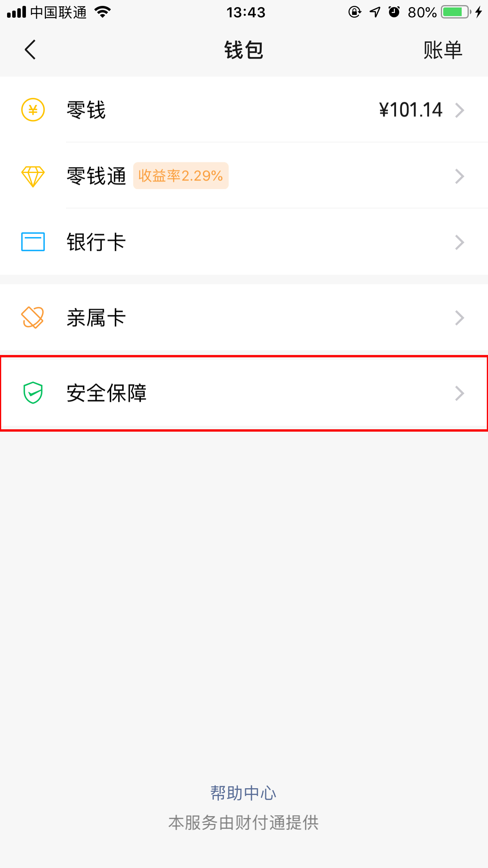Screen dimensions: 488x868
Task: Tap the ¥101.14 balance amount
Action: click(x=410, y=110)
